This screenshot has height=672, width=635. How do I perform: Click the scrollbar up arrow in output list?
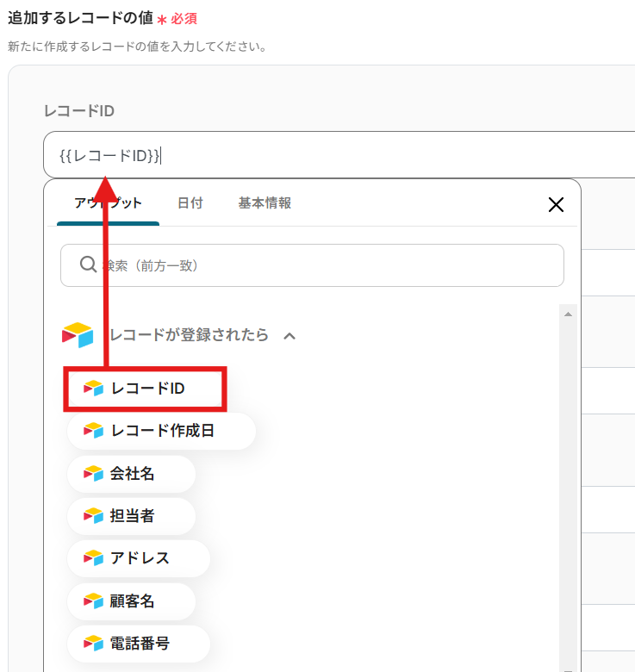[568, 314]
